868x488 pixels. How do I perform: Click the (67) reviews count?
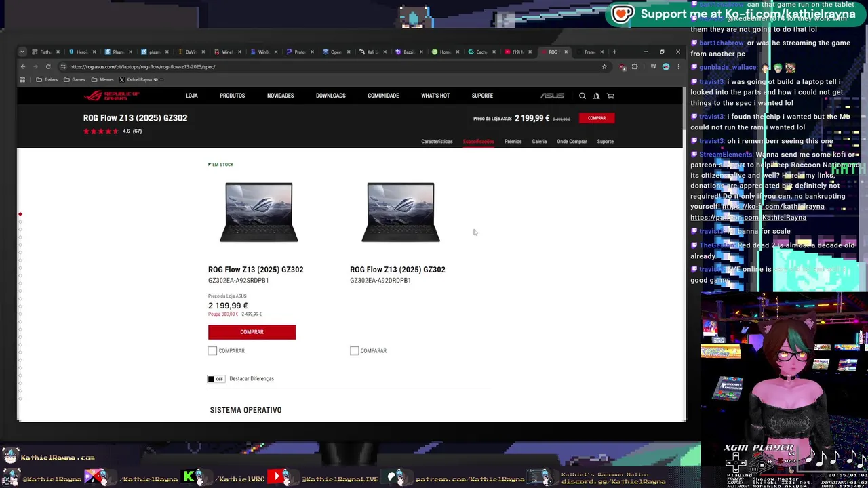[x=137, y=131]
